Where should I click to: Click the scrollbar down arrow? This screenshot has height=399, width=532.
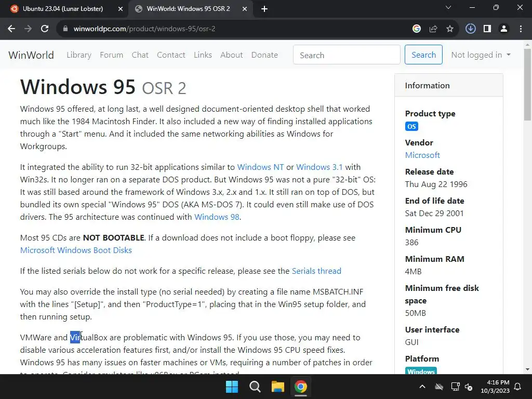[527, 369]
